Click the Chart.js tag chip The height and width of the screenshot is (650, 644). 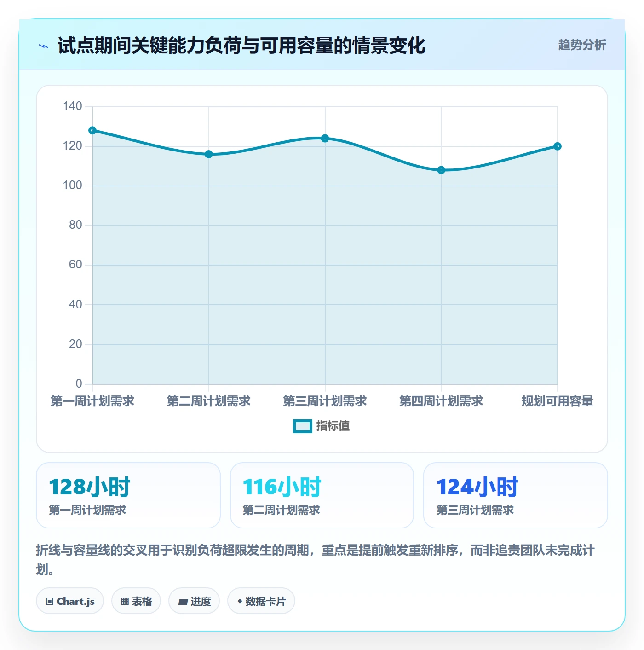70,601
